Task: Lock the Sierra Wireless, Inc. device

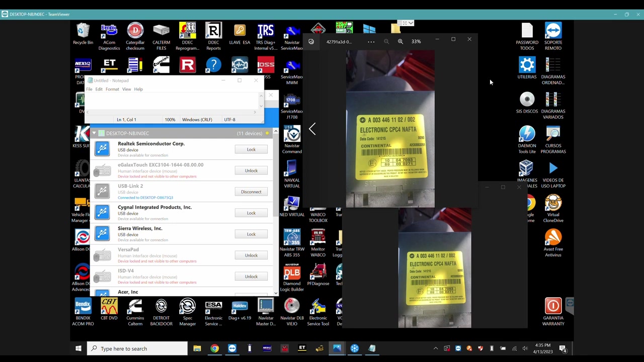Action: (251, 234)
